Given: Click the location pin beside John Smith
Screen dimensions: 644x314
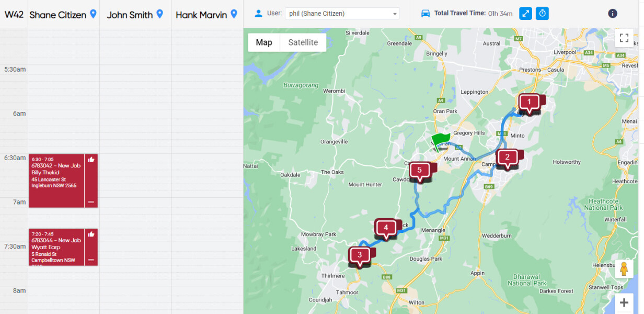Looking at the screenshot, I should [x=160, y=14].
